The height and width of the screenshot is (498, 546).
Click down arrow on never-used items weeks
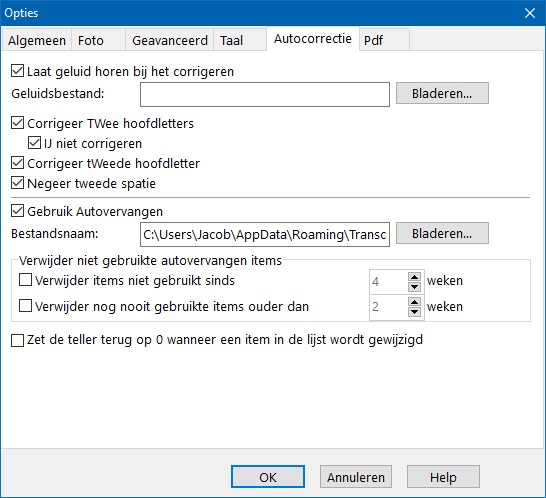[x=414, y=311]
